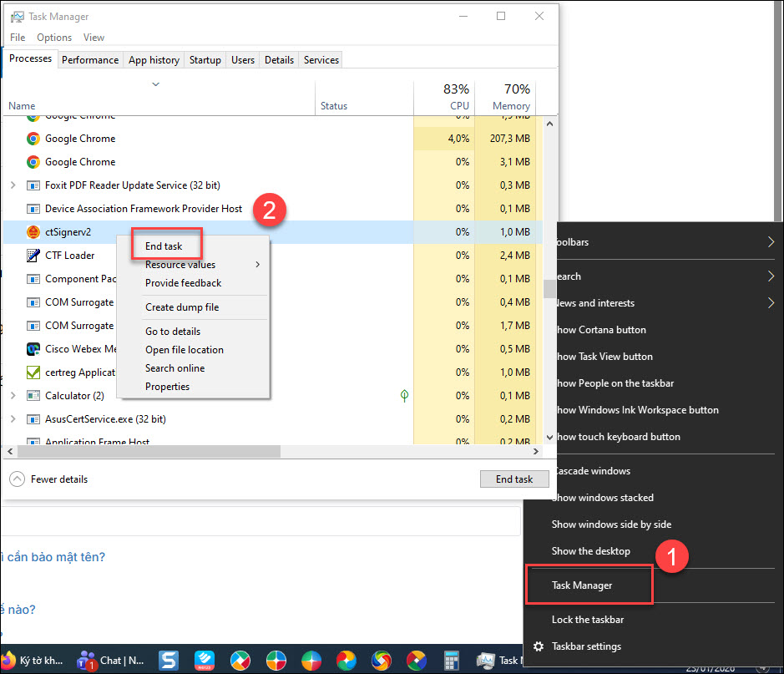Expand the Calculator (2) process group
Screen dimensions: 784x674
pos(13,396)
